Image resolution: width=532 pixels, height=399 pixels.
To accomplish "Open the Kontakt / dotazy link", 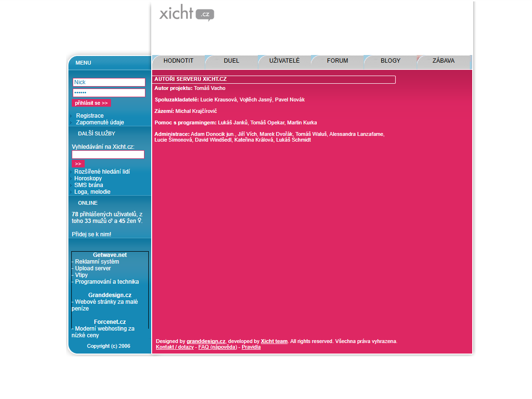I will [x=175, y=347].
